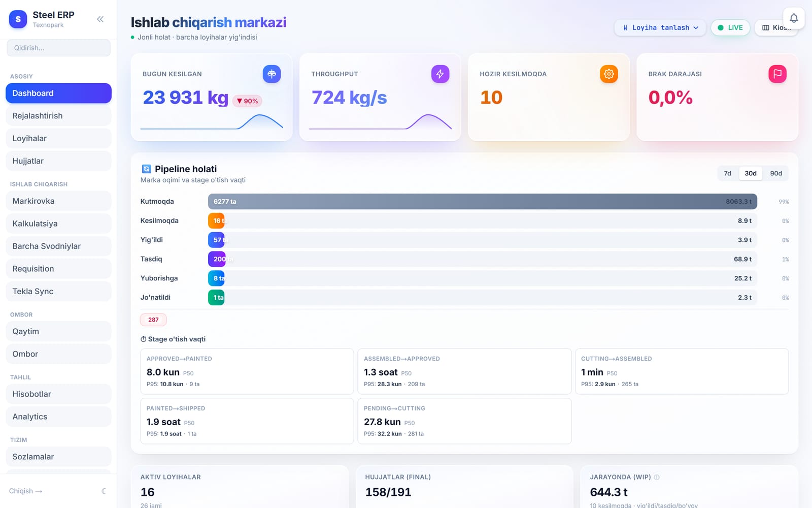Collapse the sidebar with double-chevron icon
Screen dimensions: 812x508
pyautogui.click(x=100, y=19)
